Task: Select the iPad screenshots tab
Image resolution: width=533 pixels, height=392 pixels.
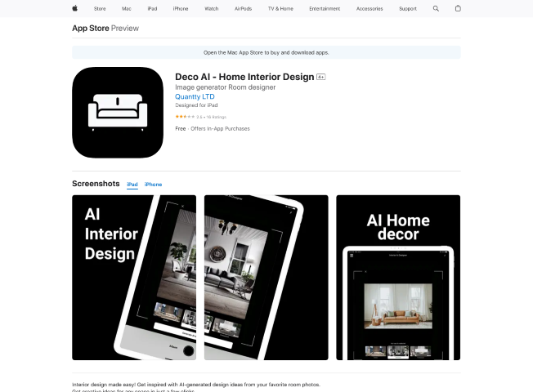Action: coord(132,185)
